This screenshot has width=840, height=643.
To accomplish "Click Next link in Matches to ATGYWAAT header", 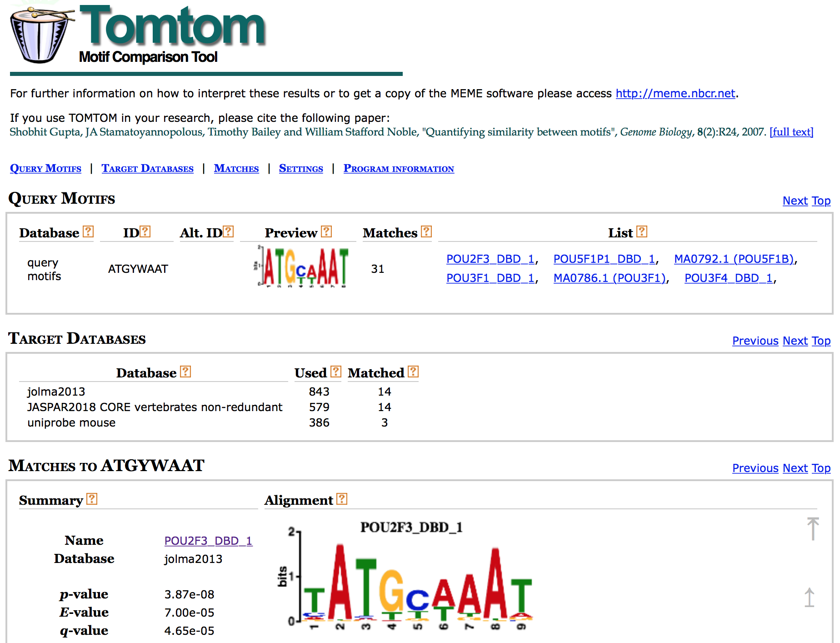I will pyautogui.click(x=795, y=468).
